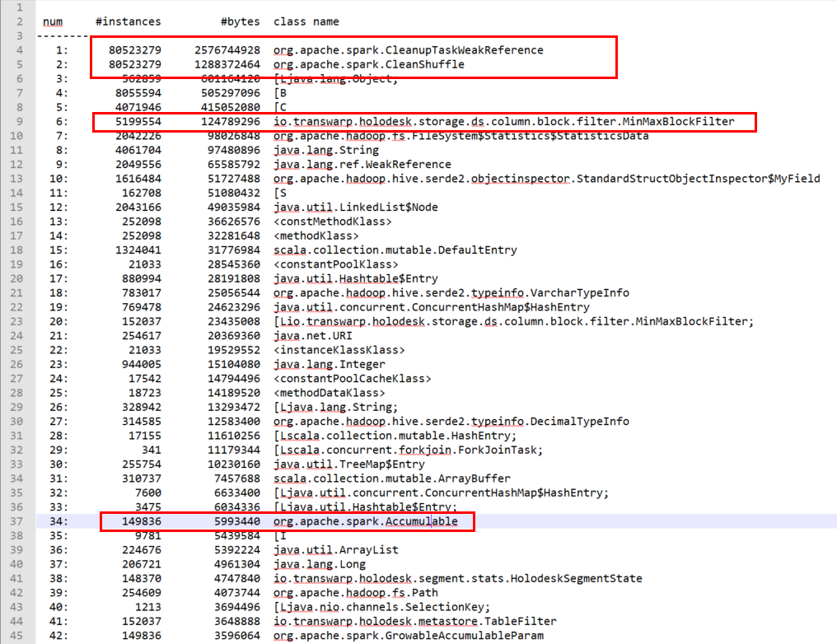Click the "num" column header
This screenshot has height=644, width=837.
coord(53,21)
